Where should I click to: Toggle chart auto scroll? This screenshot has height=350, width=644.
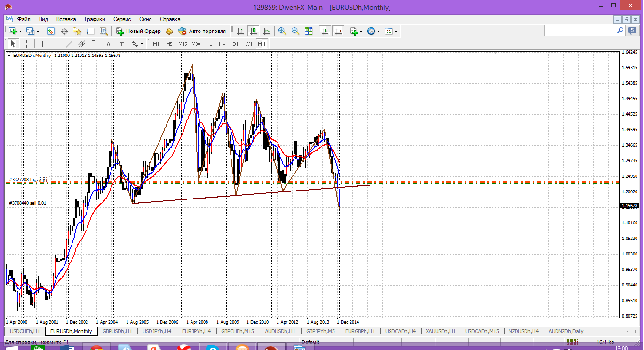pos(325,31)
